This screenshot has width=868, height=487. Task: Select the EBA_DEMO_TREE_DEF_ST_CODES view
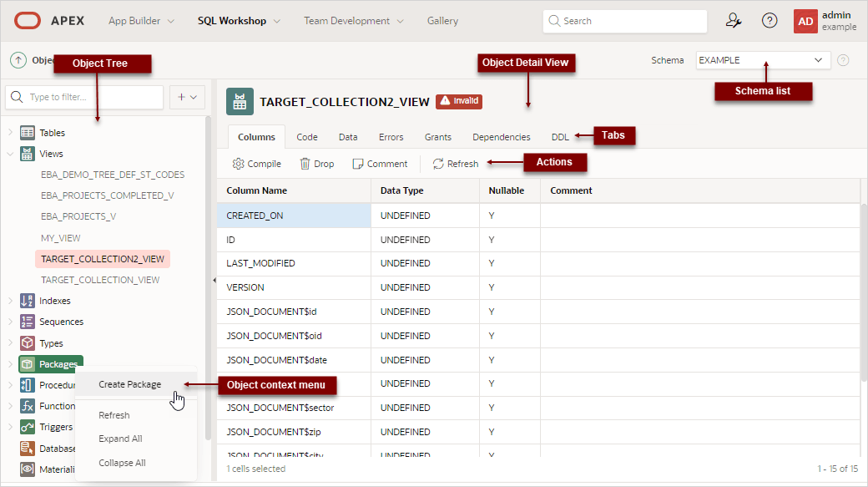(x=113, y=175)
